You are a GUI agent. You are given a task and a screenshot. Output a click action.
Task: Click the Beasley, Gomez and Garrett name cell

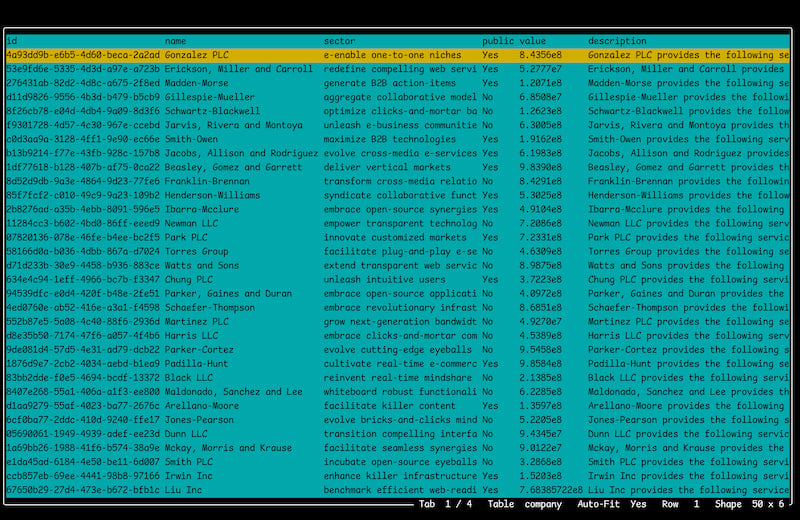pos(234,167)
